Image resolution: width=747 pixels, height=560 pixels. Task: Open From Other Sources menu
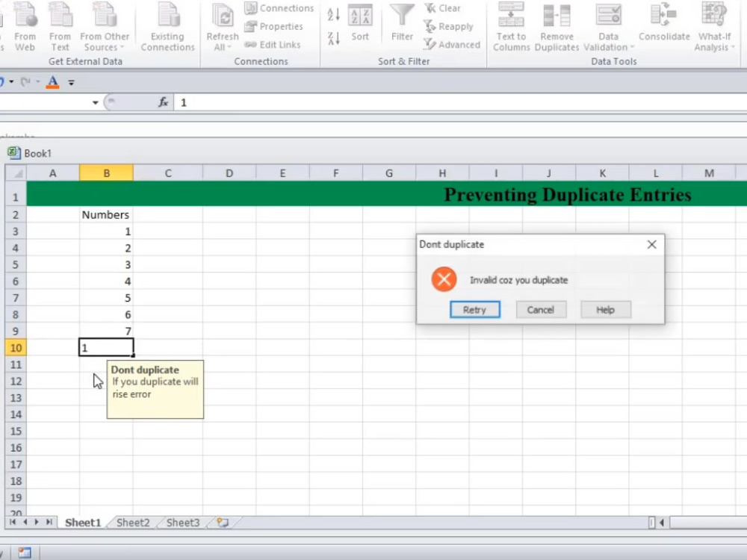(x=105, y=28)
